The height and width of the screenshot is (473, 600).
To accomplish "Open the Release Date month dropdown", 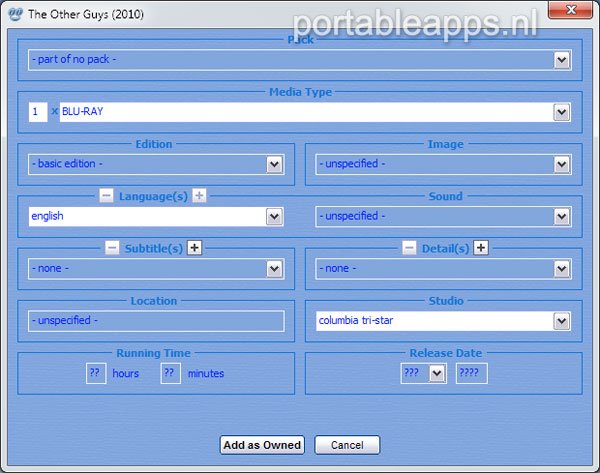I will coord(436,373).
